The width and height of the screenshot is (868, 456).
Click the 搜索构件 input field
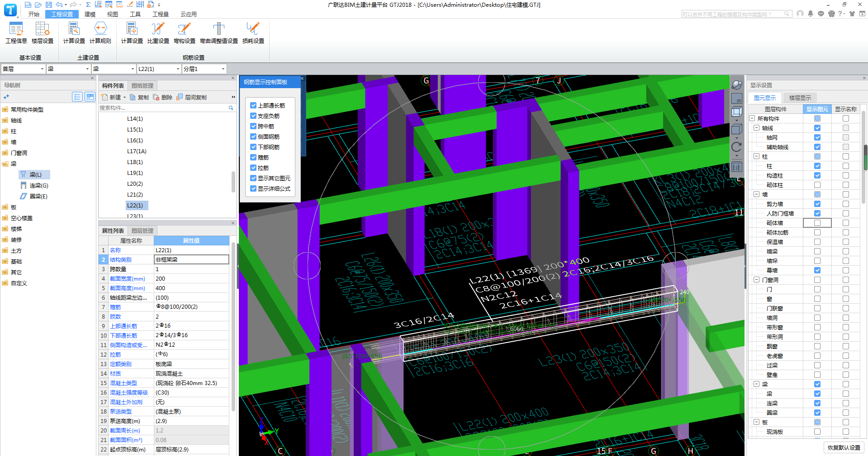click(163, 108)
